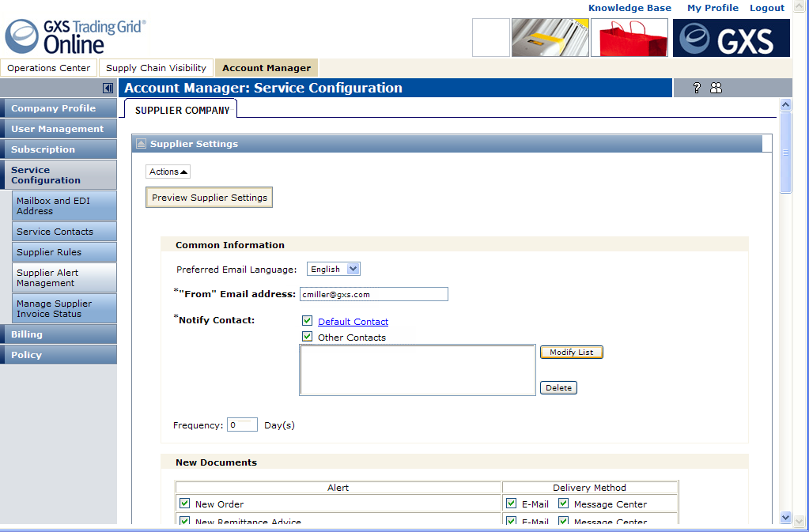This screenshot has height=532, width=809.
Task: Click Preview Supplier Settings button
Action: point(210,198)
